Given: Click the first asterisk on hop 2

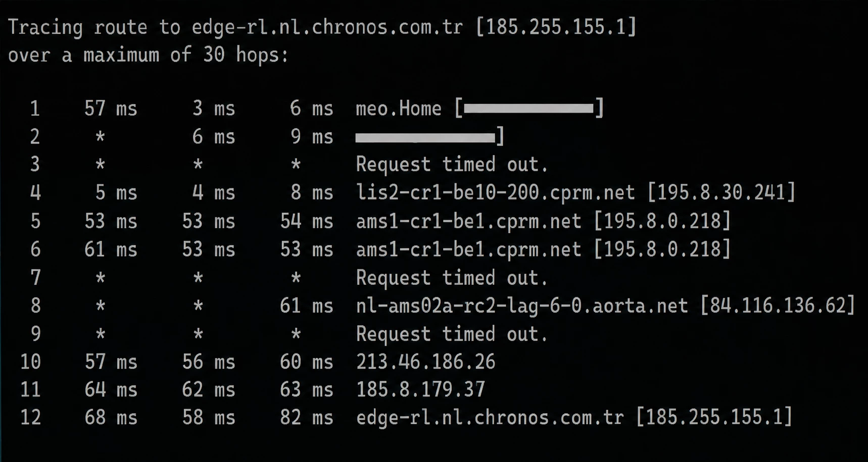Looking at the screenshot, I should tap(100, 136).
